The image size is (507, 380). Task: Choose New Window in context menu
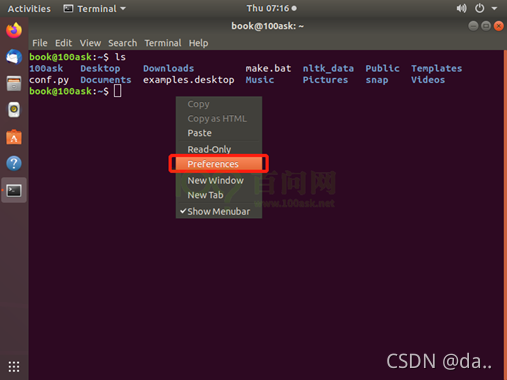[219, 181]
